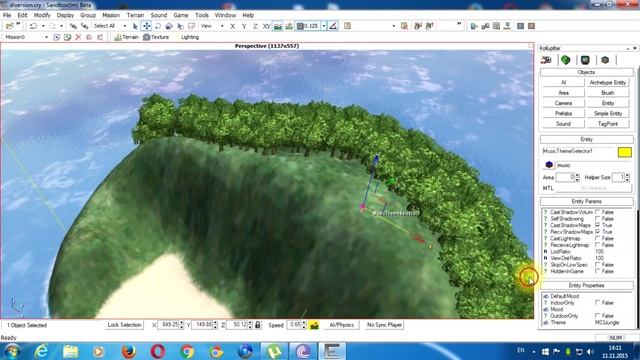Screen dimensions: 640x360
Task: Switch to RollupBar green Terrain tab icon
Action: (566, 60)
